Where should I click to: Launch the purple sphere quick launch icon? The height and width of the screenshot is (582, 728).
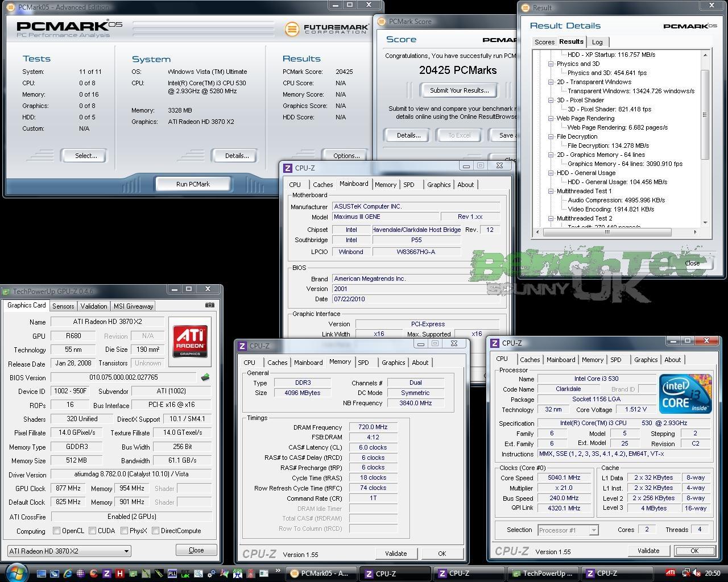(x=81, y=573)
